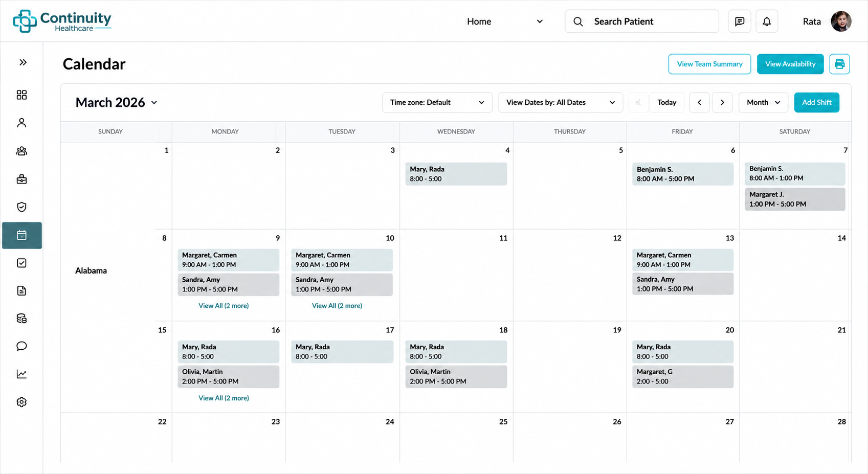Click the jump-to-first double arrow button
The width and height of the screenshot is (868, 474).
(x=638, y=102)
